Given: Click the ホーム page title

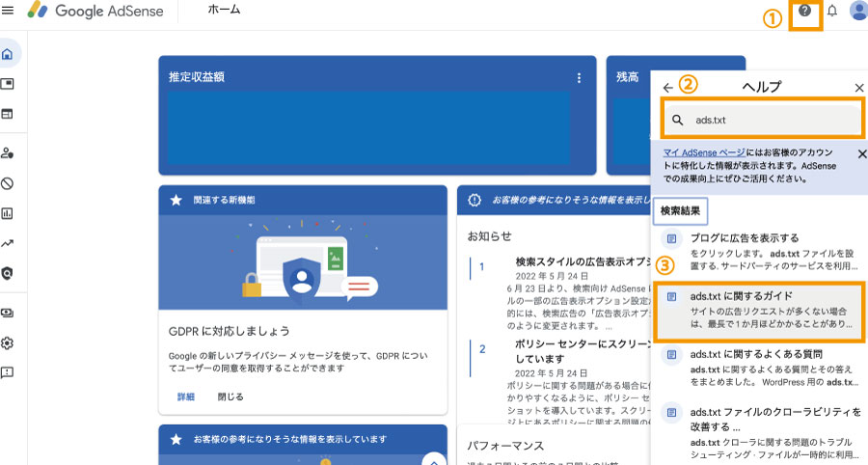Looking at the screenshot, I should click(224, 10).
